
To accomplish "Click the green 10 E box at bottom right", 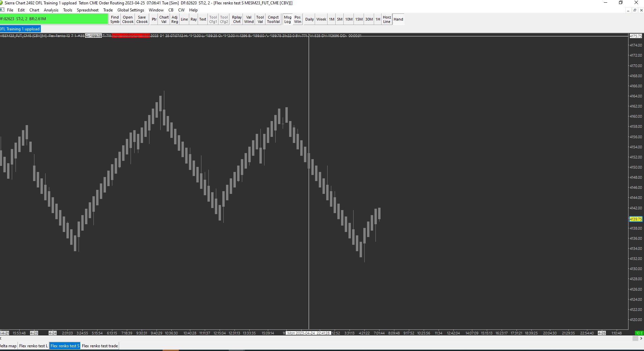I will tap(639, 333).
